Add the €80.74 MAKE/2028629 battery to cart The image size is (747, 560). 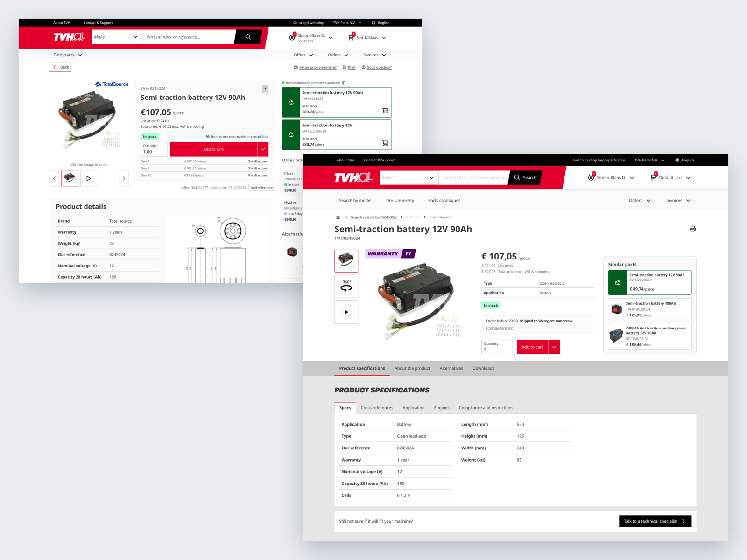pos(385,143)
